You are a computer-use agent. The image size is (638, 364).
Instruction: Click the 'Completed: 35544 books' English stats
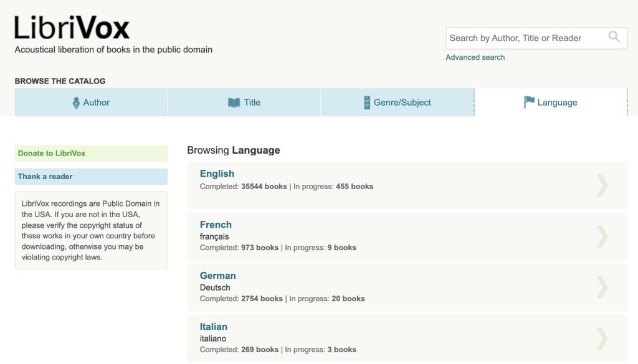tap(244, 187)
